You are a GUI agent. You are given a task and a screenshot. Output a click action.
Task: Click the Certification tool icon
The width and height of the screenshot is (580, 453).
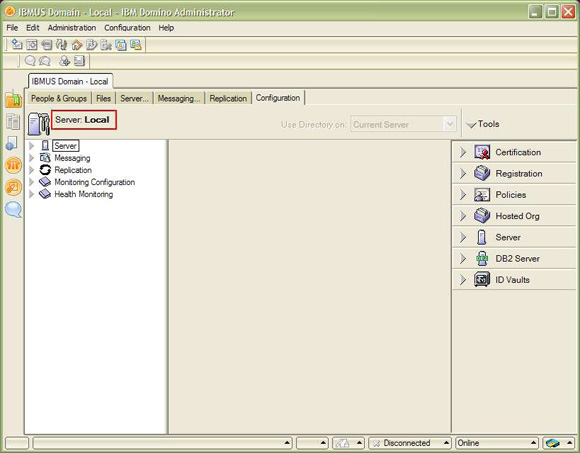(482, 152)
